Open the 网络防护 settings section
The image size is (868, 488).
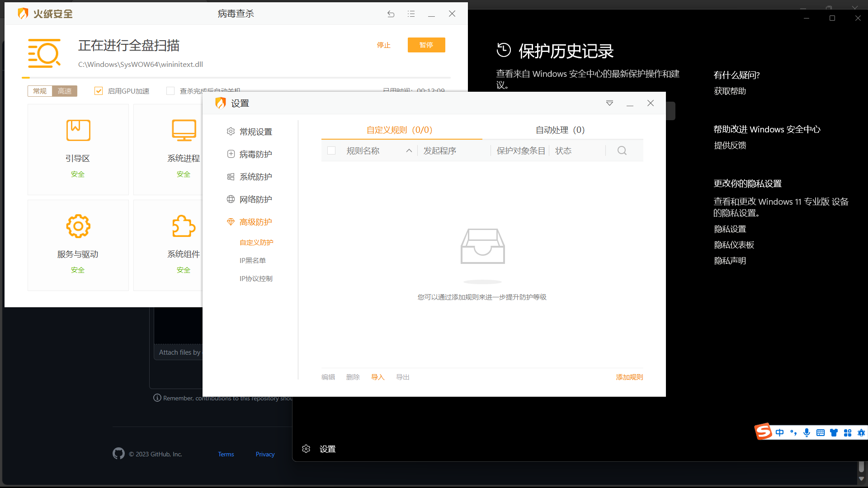pyautogui.click(x=255, y=199)
